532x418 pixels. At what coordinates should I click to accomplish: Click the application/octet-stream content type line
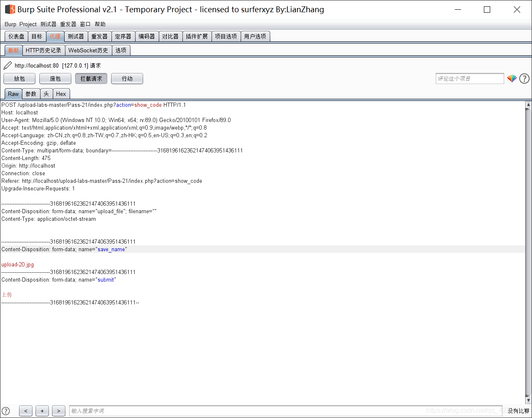tap(49, 219)
